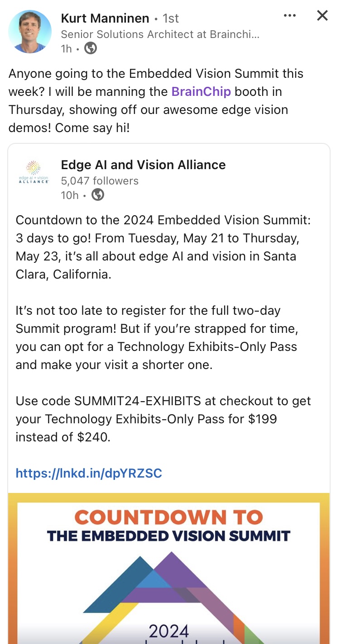Click the Senior Solutions Architect headline text
This screenshot has height=644, width=341.
pos(160,34)
